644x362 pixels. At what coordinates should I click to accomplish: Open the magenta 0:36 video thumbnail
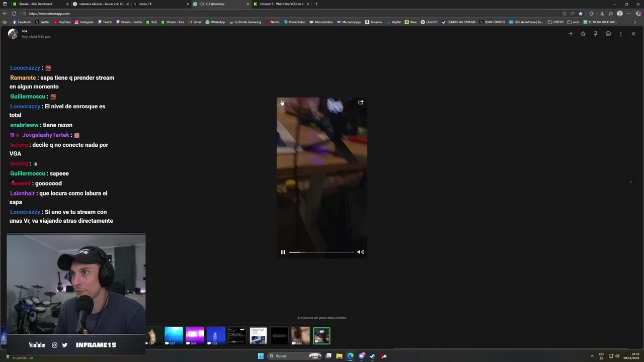point(195,336)
